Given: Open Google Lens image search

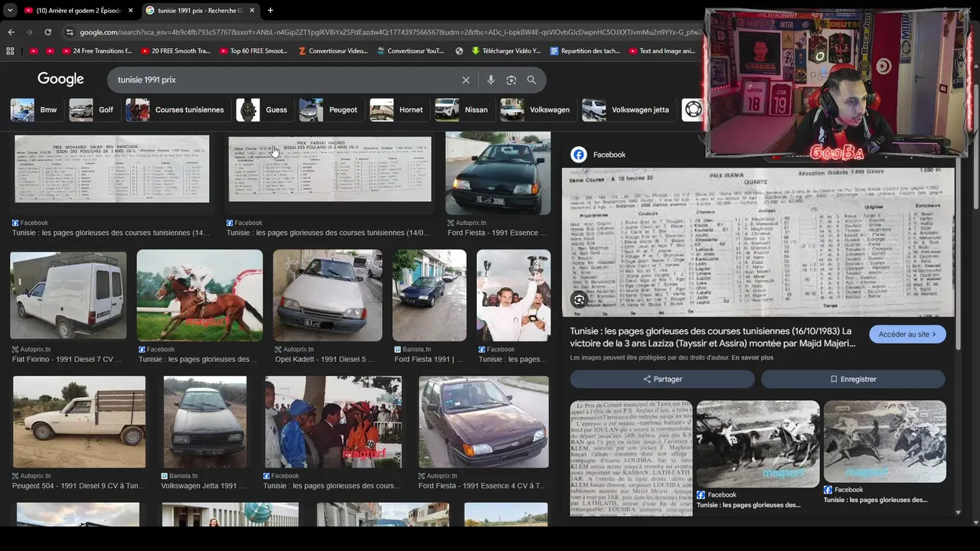Looking at the screenshot, I should pyautogui.click(x=511, y=80).
